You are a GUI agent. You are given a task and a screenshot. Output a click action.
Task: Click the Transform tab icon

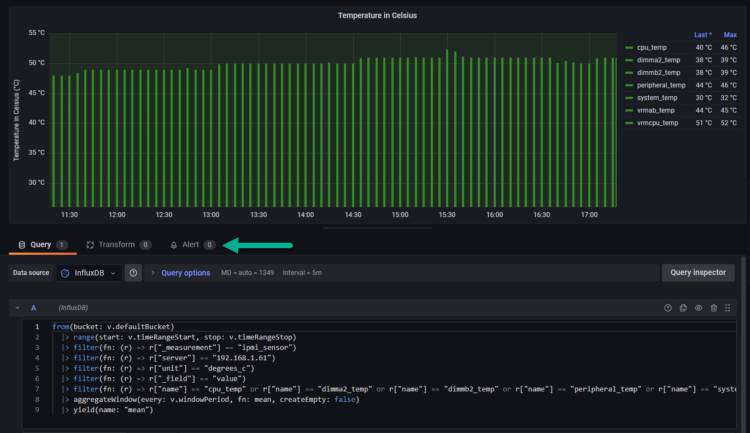(x=90, y=244)
